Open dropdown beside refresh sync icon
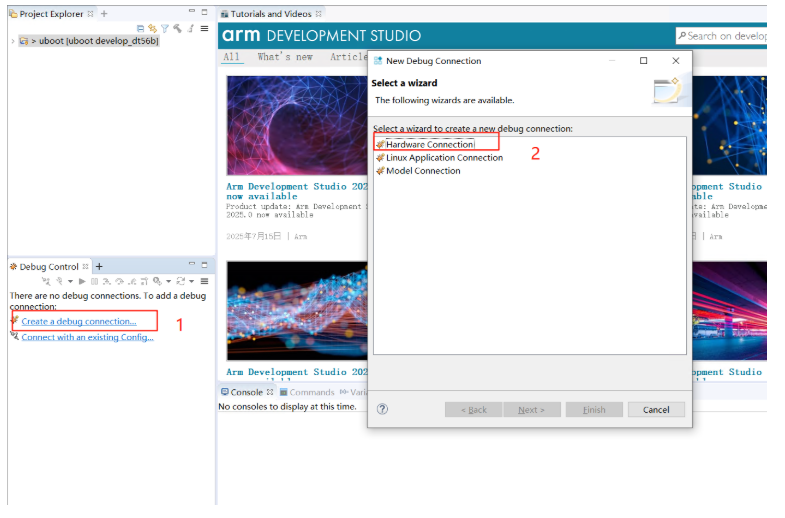 [191, 282]
